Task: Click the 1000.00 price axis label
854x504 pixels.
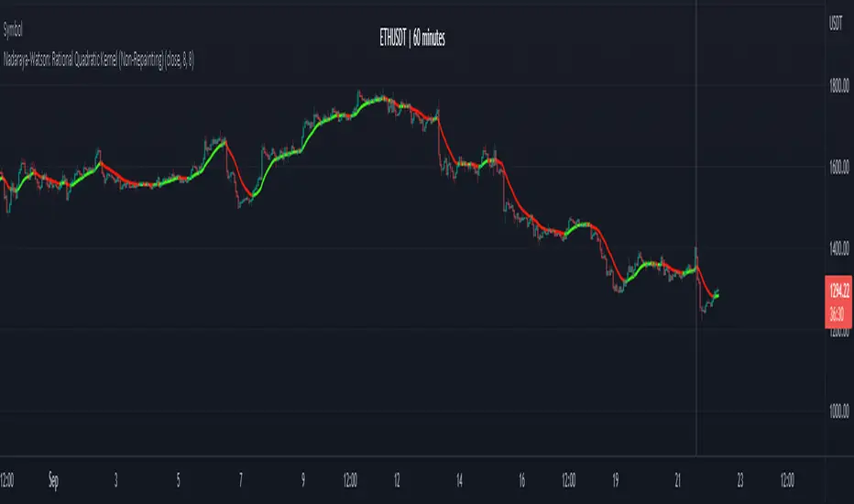Action: click(839, 411)
